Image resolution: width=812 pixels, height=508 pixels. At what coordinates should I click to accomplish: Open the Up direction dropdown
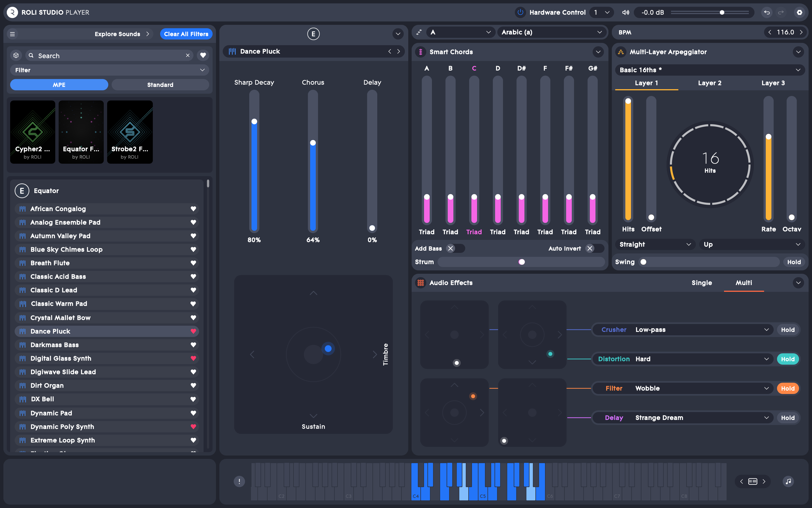tap(752, 244)
